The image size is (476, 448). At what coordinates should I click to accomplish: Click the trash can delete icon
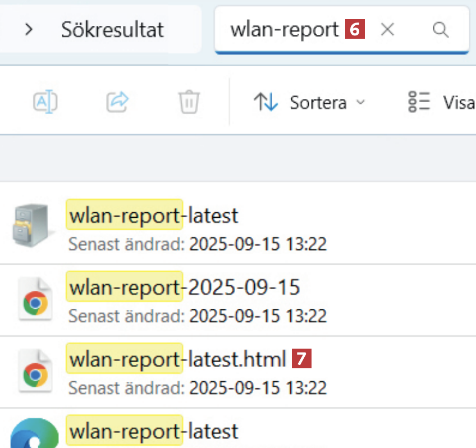tap(189, 102)
